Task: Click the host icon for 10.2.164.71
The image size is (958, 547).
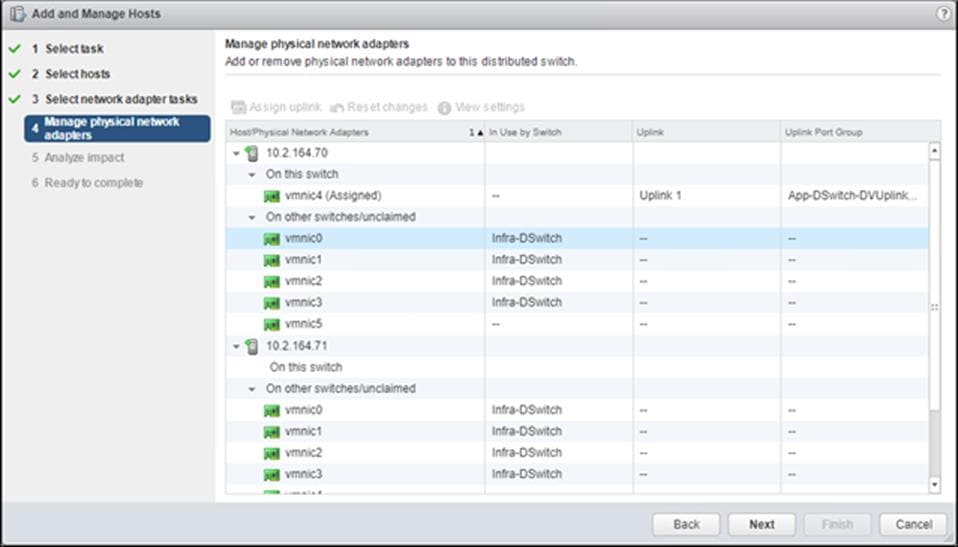Action: [252, 346]
